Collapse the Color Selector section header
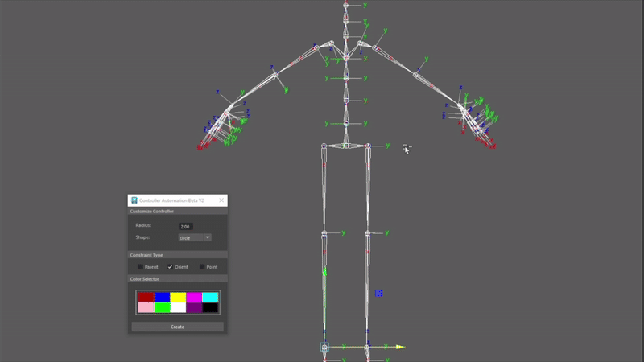Image resolution: width=644 pixels, height=362 pixels. 177,279
